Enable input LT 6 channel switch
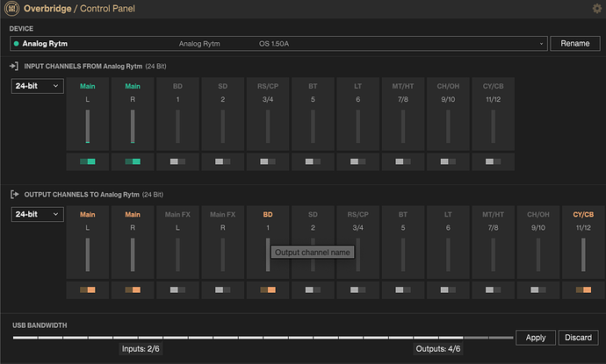Viewport: 606px width, 364px height. pyautogui.click(x=357, y=161)
